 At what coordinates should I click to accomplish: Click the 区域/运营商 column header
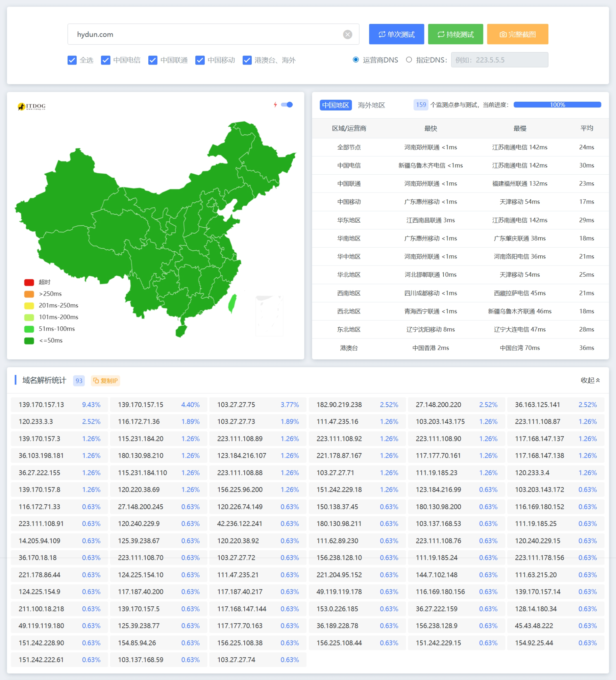tap(349, 128)
